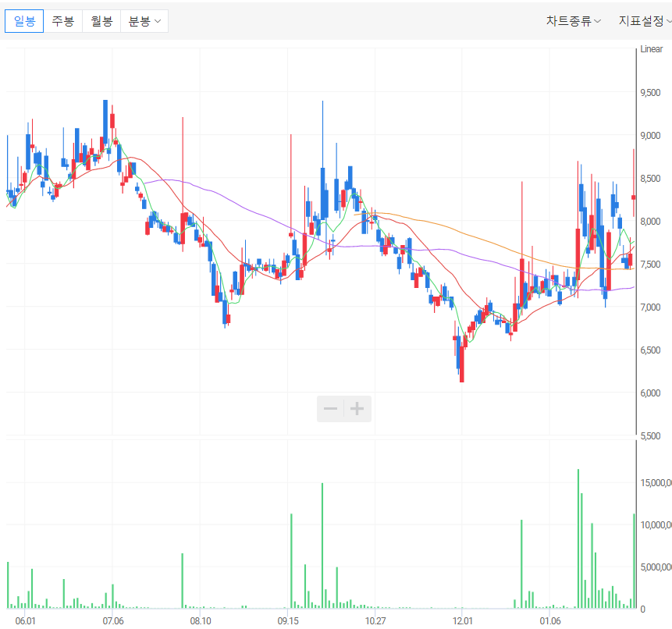Screen dimensions: 672x629
Task: Click the 06.01 date axis label
Action: [x=25, y=620]
